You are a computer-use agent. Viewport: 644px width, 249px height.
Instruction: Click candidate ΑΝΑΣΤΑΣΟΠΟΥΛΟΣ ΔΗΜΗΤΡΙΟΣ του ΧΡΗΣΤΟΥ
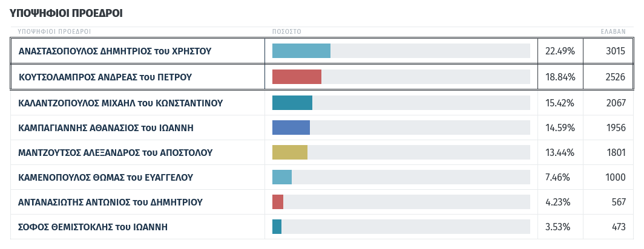tap(115, 51)
